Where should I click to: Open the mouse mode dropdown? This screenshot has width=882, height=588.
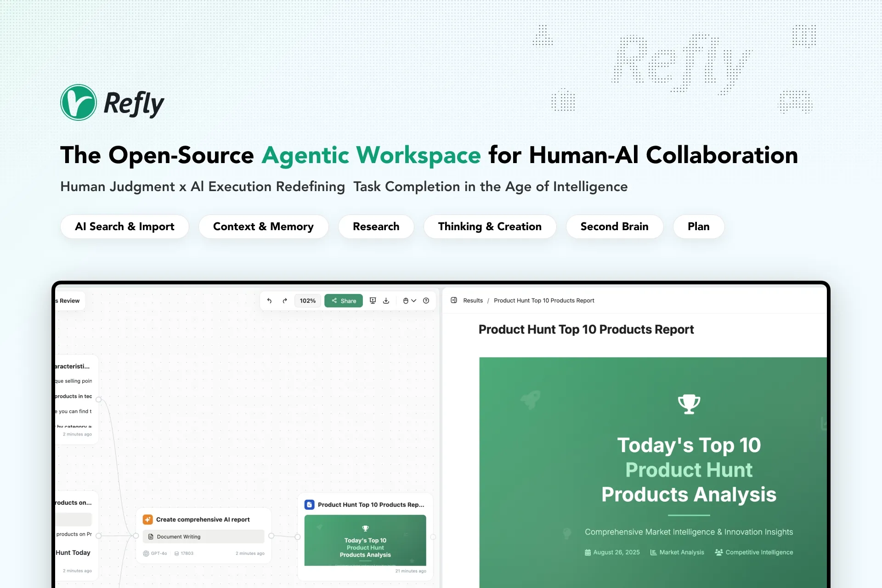click(409, 301)
